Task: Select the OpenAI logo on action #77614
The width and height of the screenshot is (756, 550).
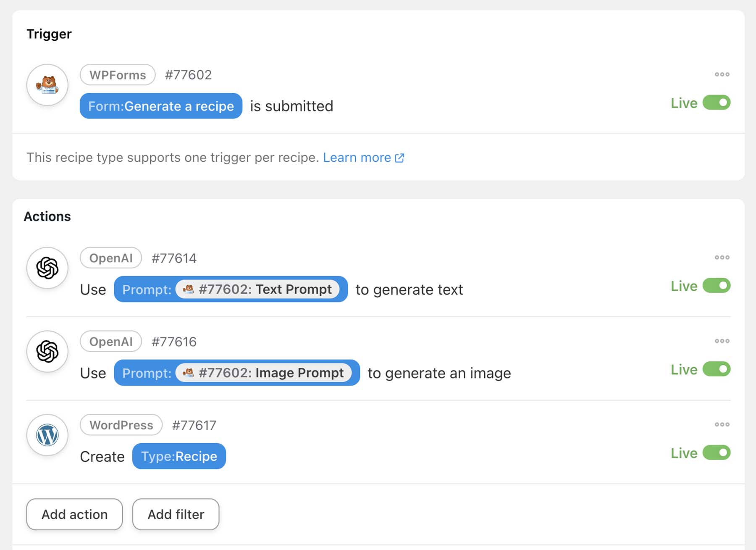Action: [x=47, y=268]
